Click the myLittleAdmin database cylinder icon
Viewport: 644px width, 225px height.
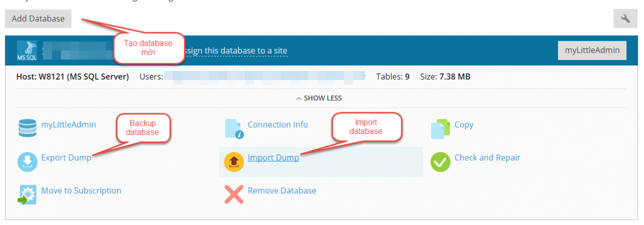tap(27, 128)
